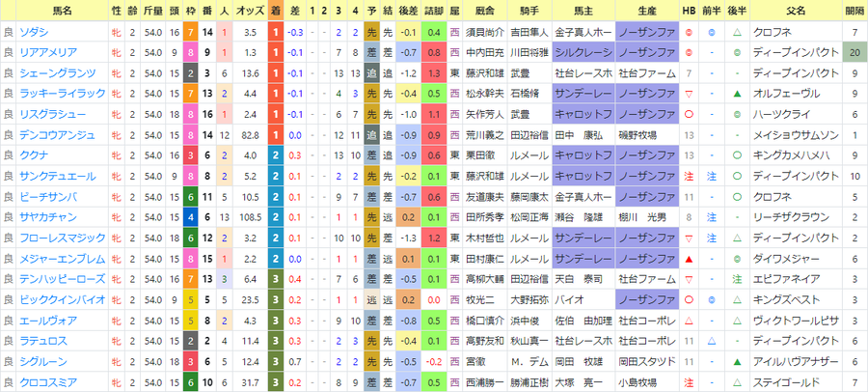Image resolution: width=868 pixels, height=392 pixels.
Task: Select the 後差 column header
Action: click(409, 11)
